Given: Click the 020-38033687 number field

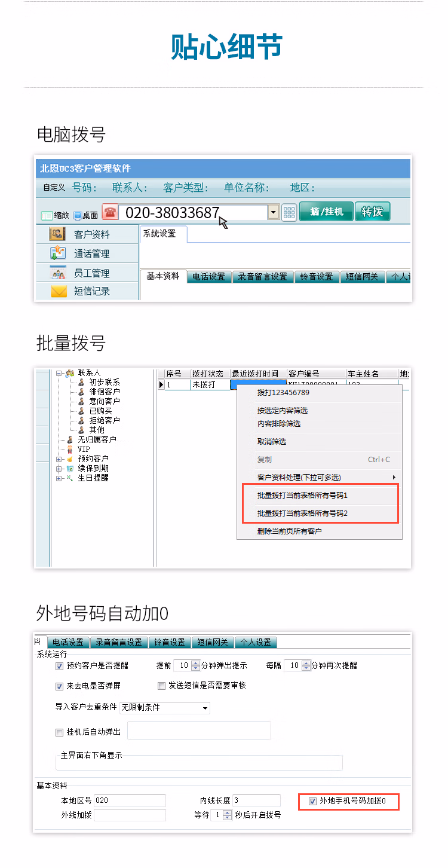Looking at the screenshot, I should point(194,212).
